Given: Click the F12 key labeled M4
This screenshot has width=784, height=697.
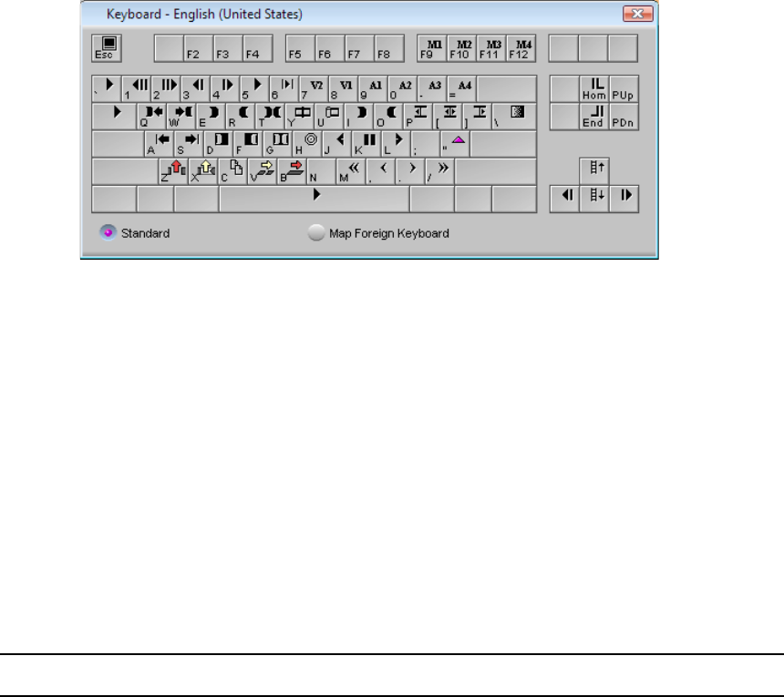Looking at the screenshot, I should click(521, 48).
